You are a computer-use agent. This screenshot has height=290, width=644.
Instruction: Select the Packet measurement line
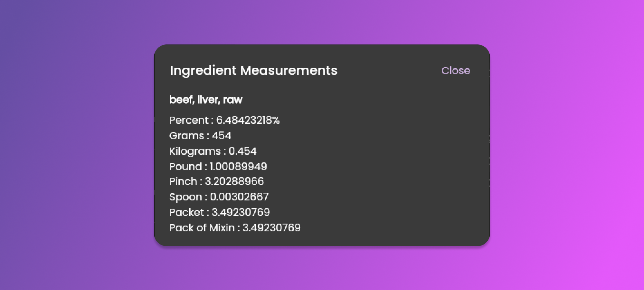219,212
